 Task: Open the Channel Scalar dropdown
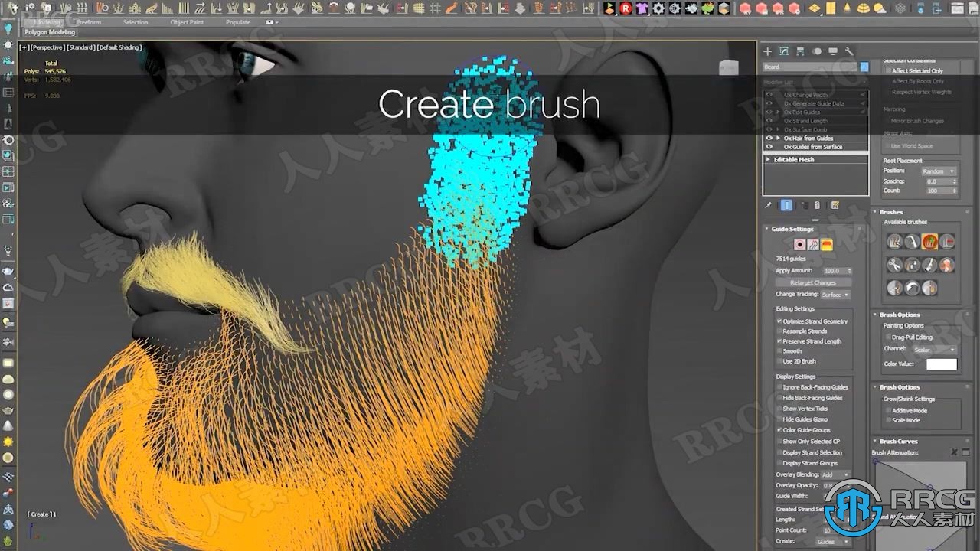click(x=933, y=349)
